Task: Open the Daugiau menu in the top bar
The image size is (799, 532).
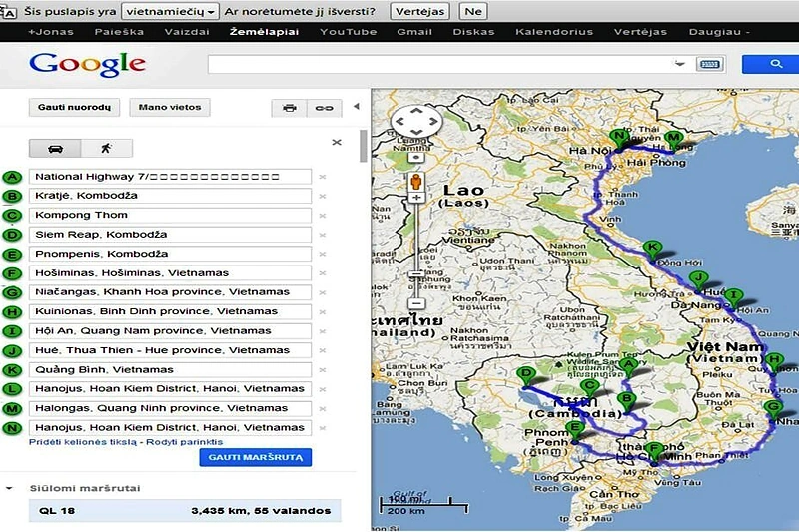Action: coord(718,32)
